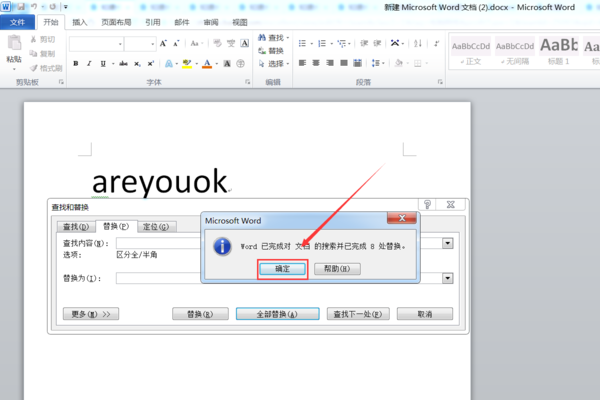Click Cancel (取消) in the dialog
This screenshot has height=400, width=600.
click(425, 314)
